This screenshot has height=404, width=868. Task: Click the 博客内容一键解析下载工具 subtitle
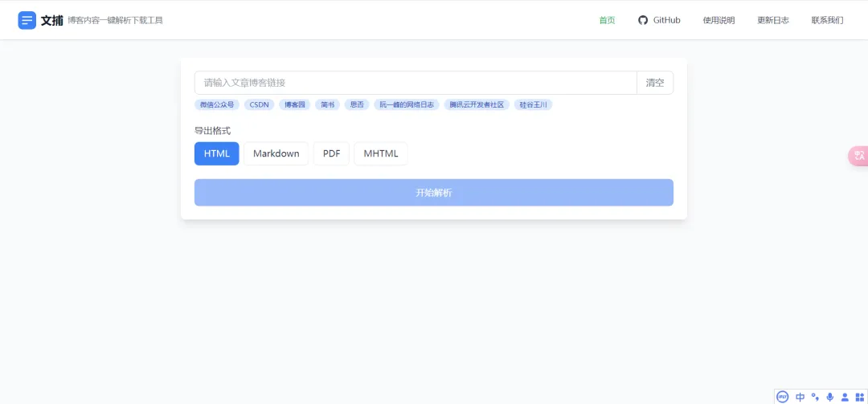coord(115,21)
